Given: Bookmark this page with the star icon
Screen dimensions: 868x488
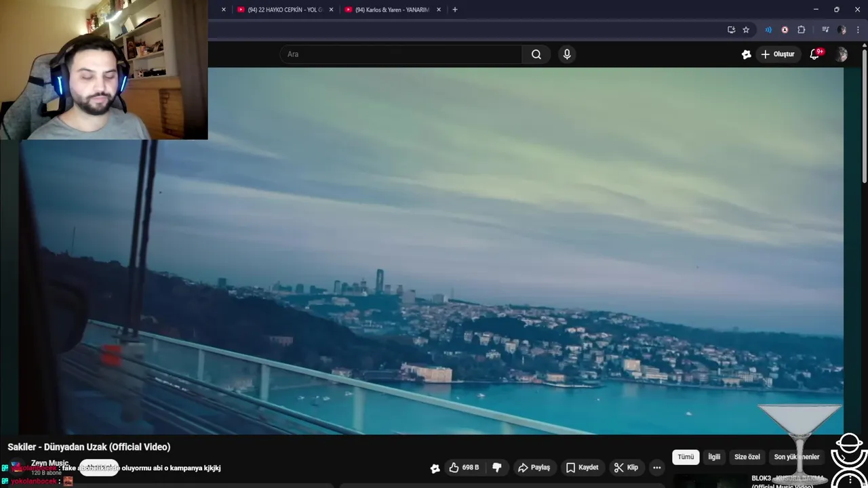Looking at the screenshot, I should click(x=746, y=30).
